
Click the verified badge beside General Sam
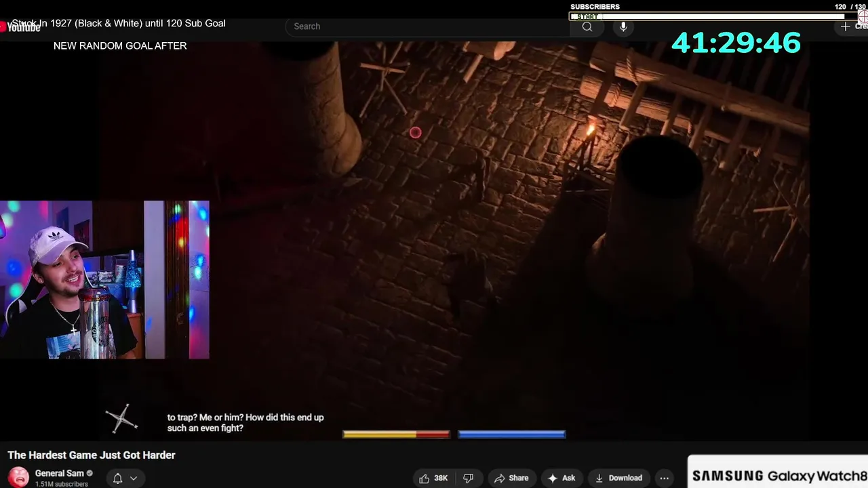[x=90, y=473]
